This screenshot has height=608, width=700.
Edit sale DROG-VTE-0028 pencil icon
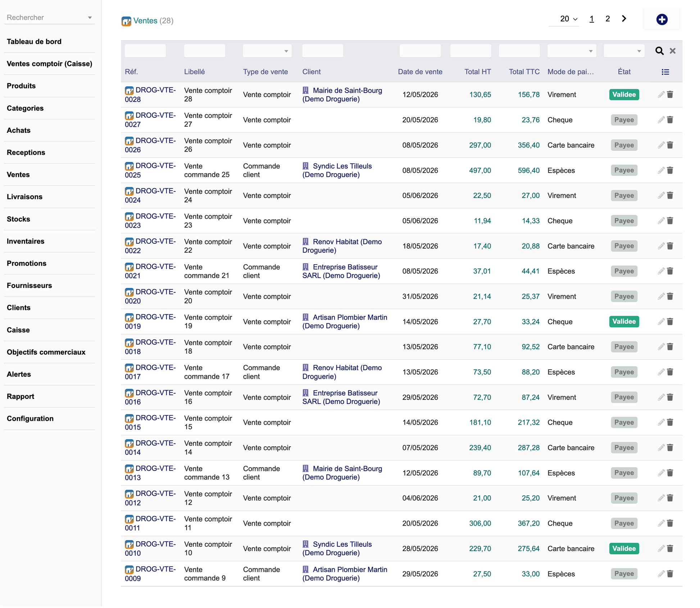(661, 95)
